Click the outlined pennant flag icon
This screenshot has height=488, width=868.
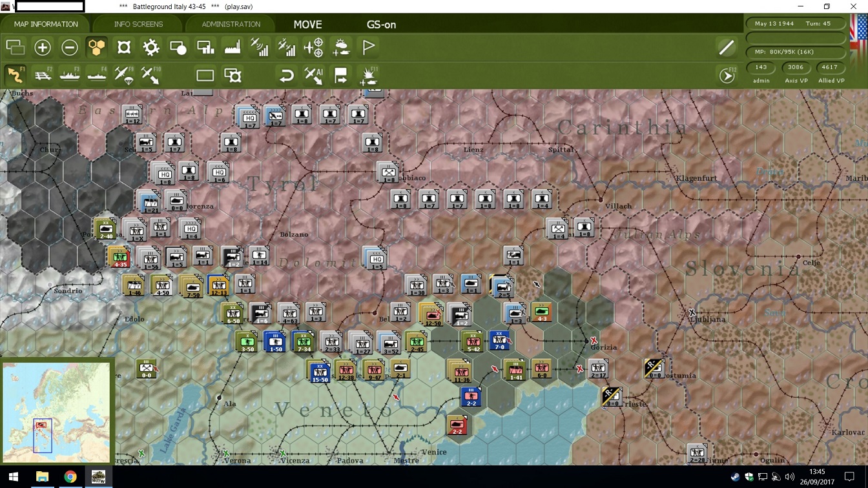point(369,47)
